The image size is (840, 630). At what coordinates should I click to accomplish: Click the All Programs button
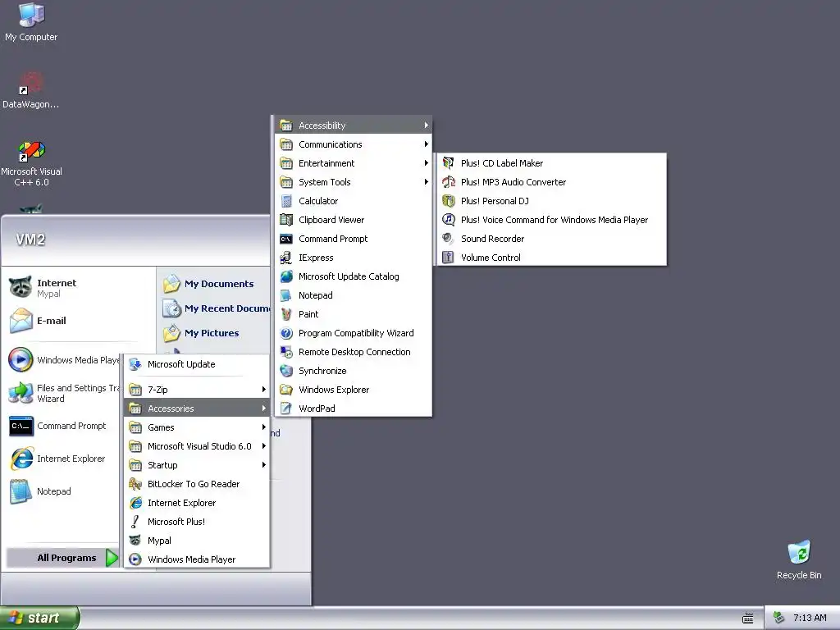click(x=62, y=558)
